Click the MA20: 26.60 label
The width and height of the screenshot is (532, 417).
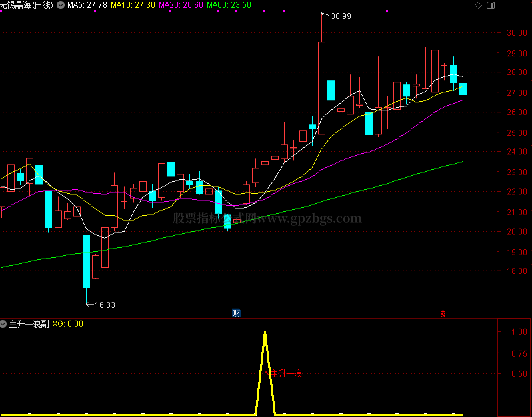tap(181, 5)
